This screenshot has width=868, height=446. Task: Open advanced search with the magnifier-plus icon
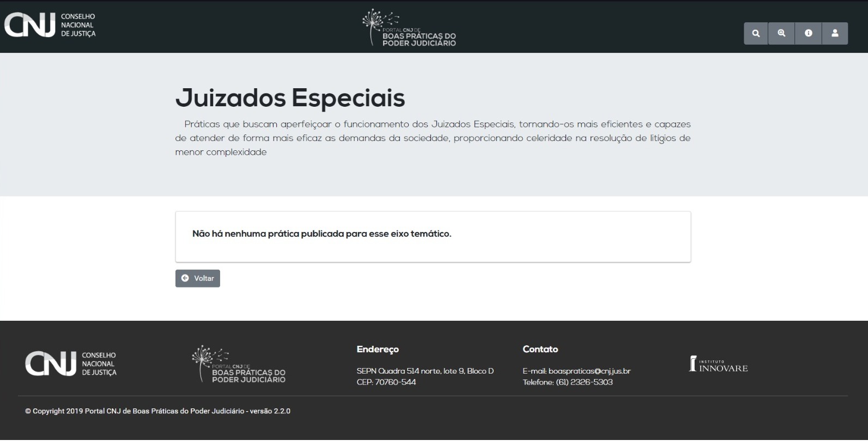point(781,33)
